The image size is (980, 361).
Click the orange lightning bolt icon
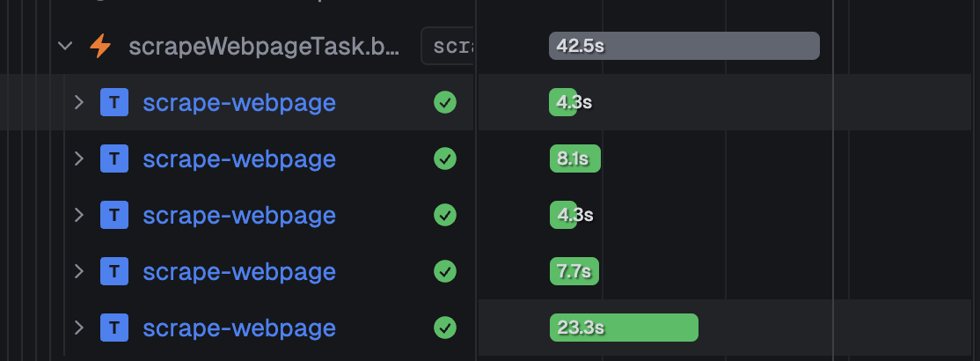coord(100,46)
